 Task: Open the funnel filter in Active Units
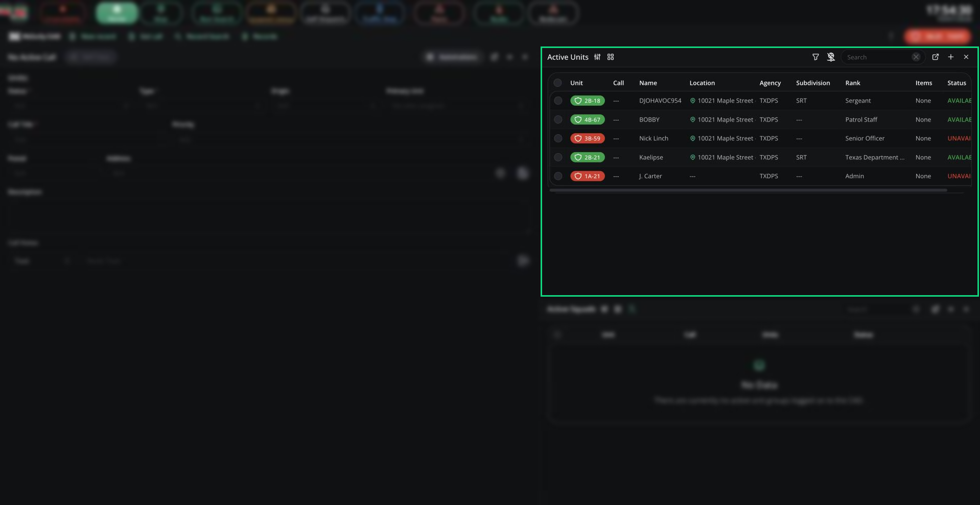pyautogui.click(x=815, y=57)
